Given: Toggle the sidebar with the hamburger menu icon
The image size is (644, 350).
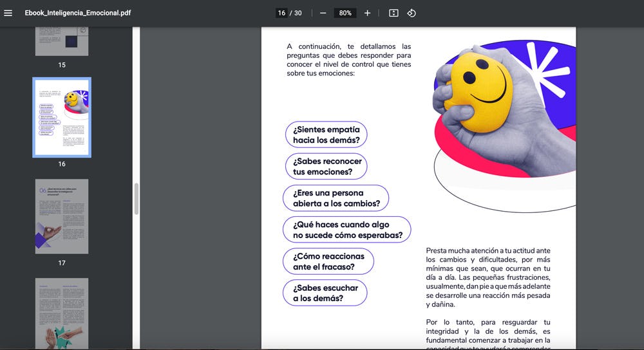Looking at the screenshot, I should pos(8,13).
